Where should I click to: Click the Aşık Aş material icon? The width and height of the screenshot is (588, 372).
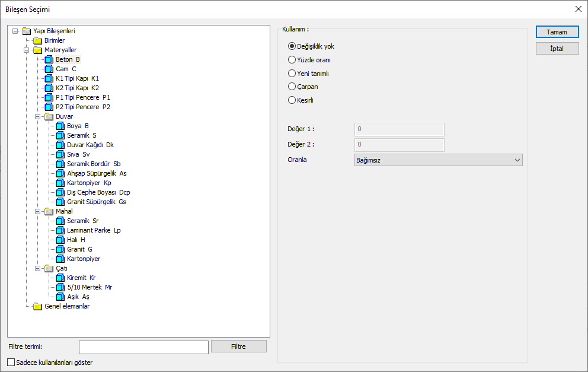[60, 297]
